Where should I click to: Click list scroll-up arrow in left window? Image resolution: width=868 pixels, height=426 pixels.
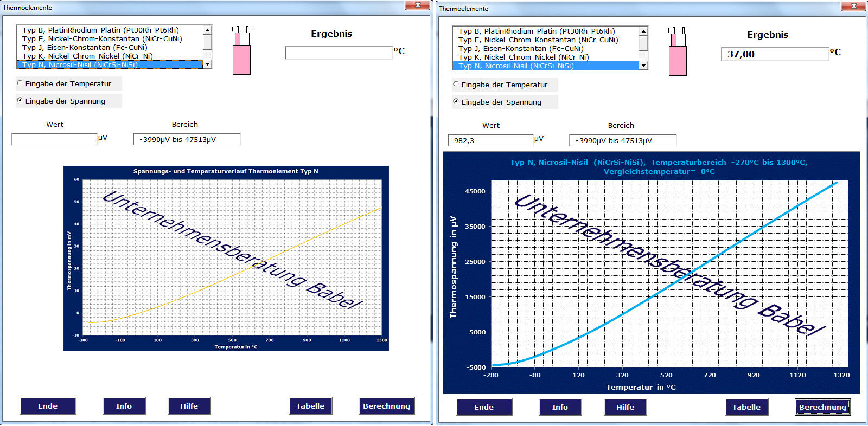pyautogui.click(x=207, y=30)
